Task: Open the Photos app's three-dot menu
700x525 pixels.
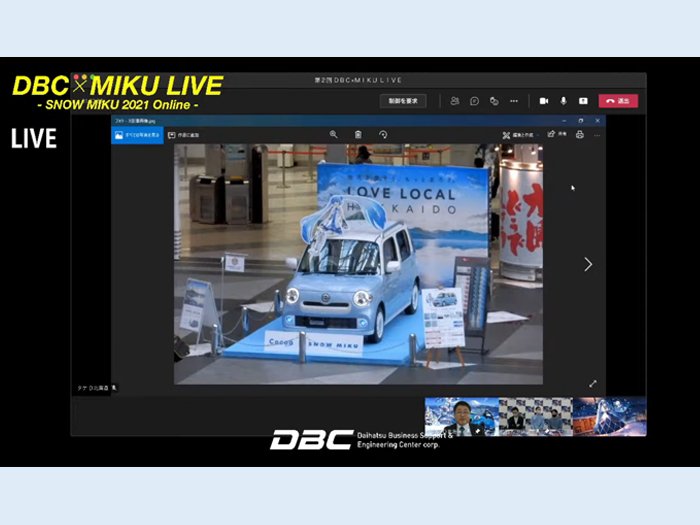Action: 597,135
